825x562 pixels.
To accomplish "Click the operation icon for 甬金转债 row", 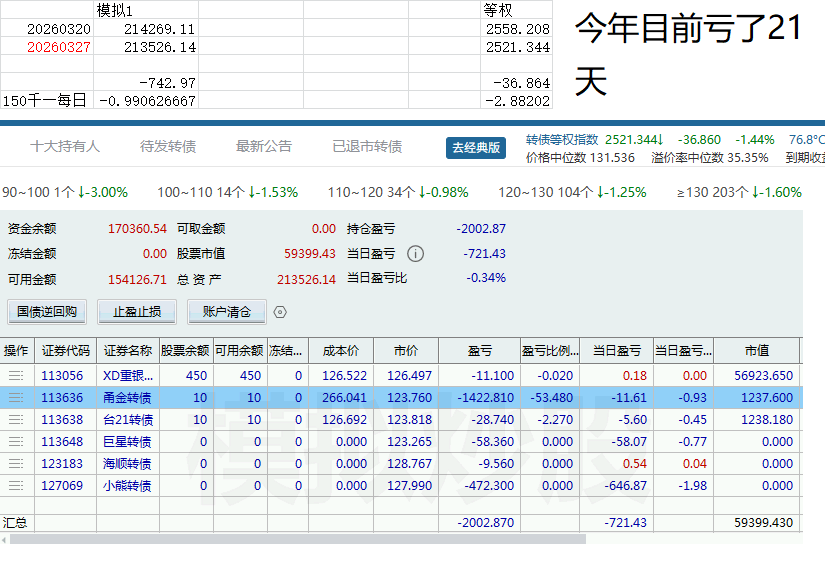I will pos(16,398).
